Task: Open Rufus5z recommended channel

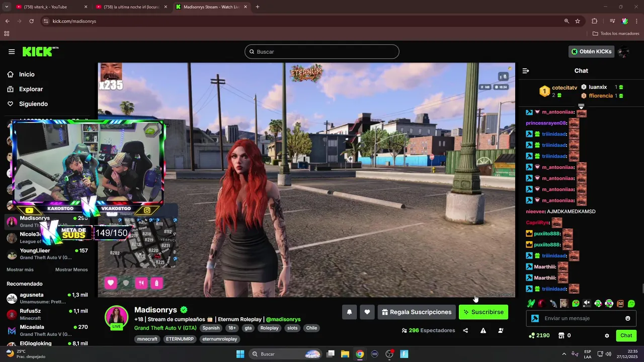Action: point(48,315)
